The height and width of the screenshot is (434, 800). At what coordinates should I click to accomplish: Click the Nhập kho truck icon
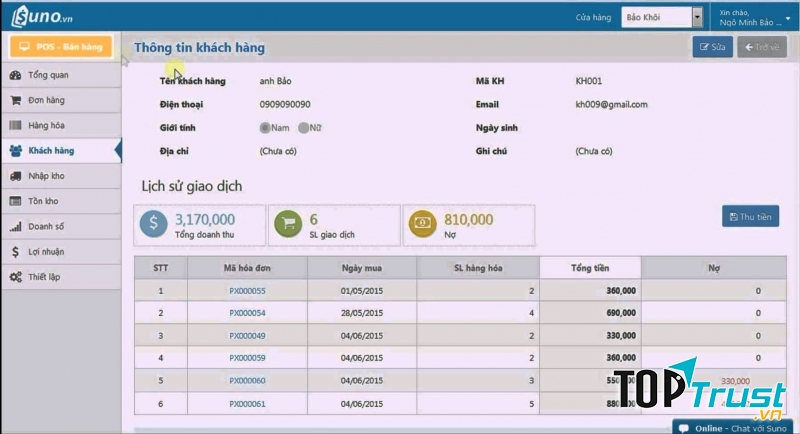pyautogui.click(x=16, y=176)
